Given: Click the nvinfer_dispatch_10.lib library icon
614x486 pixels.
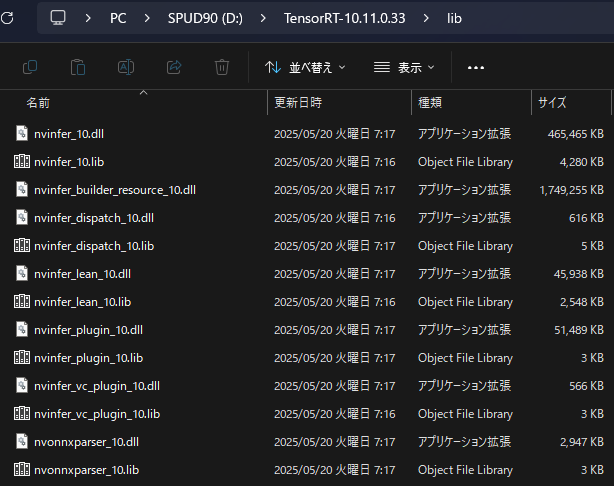Looking at the screenshot, I should 22,246.
